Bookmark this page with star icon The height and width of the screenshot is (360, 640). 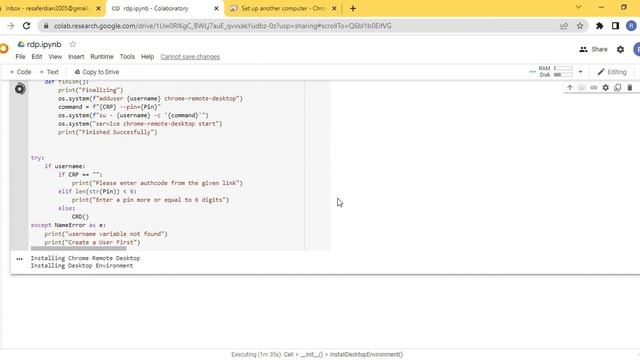[x=580, y=26]
